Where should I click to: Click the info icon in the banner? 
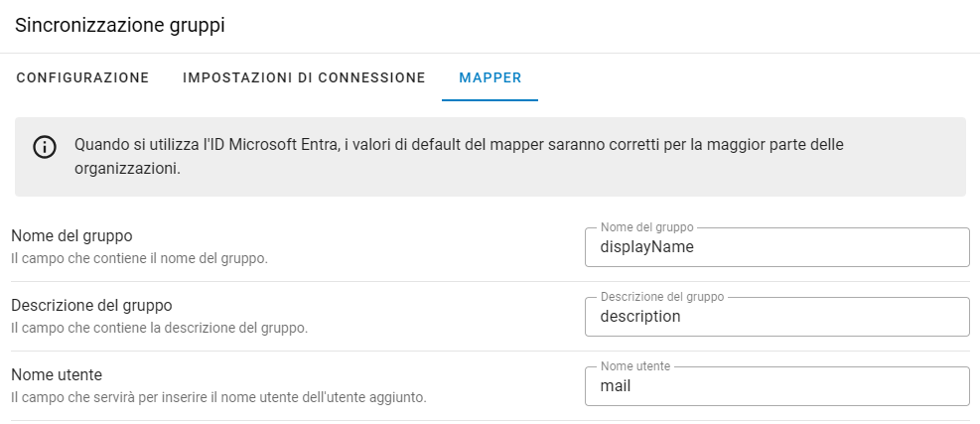click(x=45, y=147)
